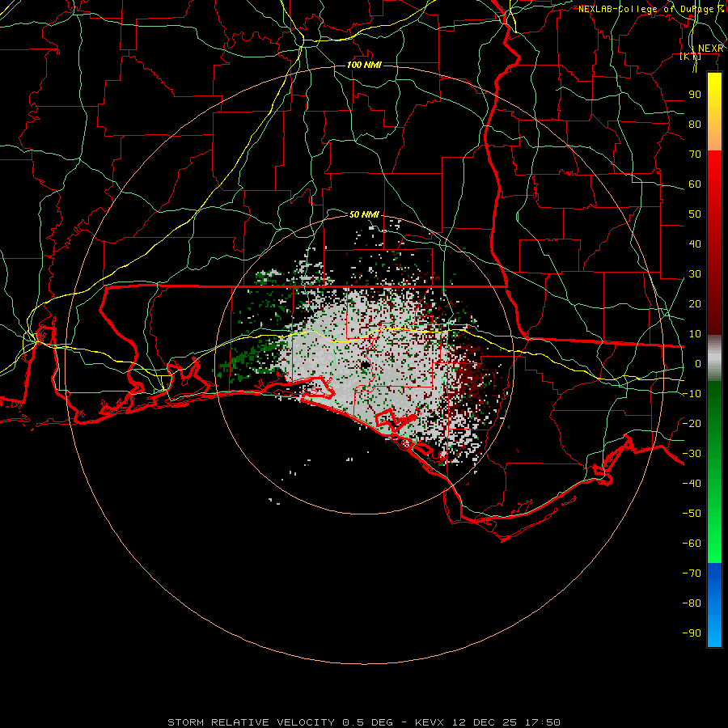Image resolution: width=728 pixels, height=728 pixels.
Task: Select the -10 value on the velocity scale
Action: tap(692, 394)
